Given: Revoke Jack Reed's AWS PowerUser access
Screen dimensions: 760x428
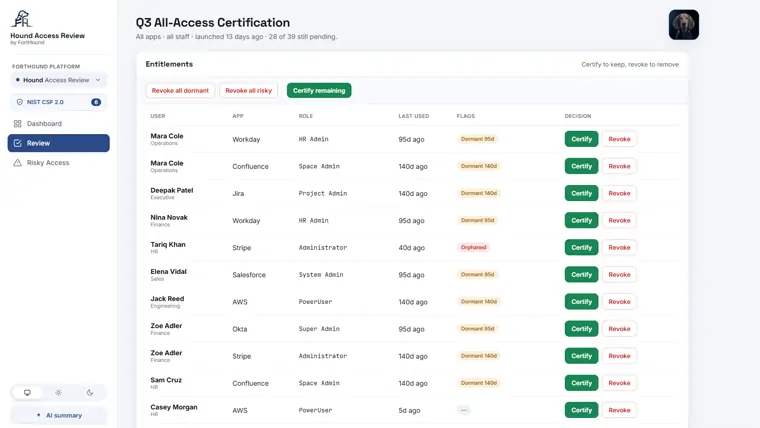Looking at the screenshot, I should click(x=619, y=302).
